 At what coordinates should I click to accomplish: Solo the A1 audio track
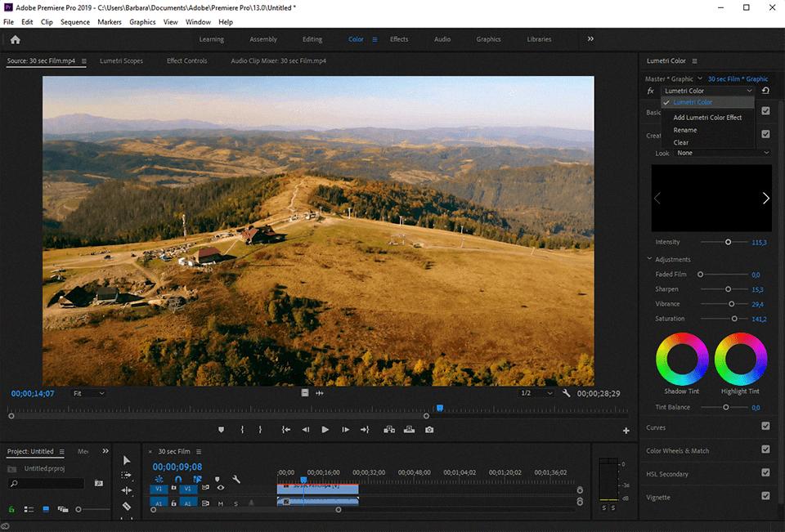[235, 503]
